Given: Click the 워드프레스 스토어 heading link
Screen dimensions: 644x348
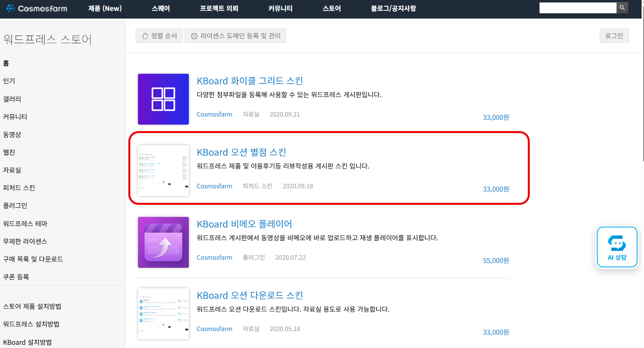Looking at the screenshot, I should click(48, 40).
